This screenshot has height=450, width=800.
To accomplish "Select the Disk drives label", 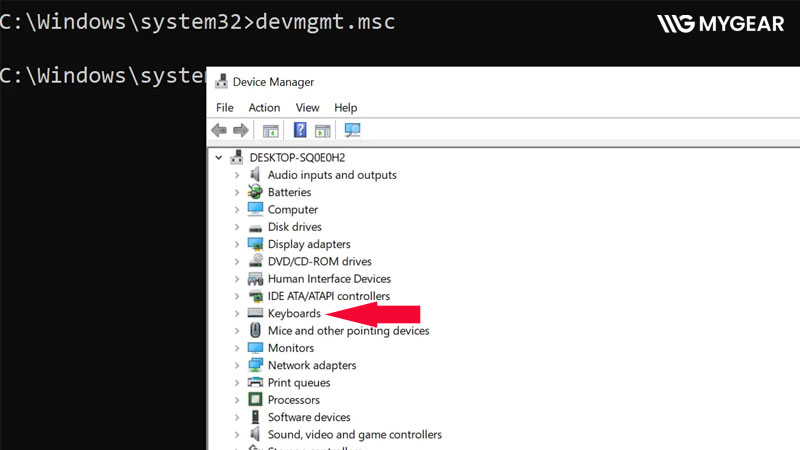I will click(294, 227).
